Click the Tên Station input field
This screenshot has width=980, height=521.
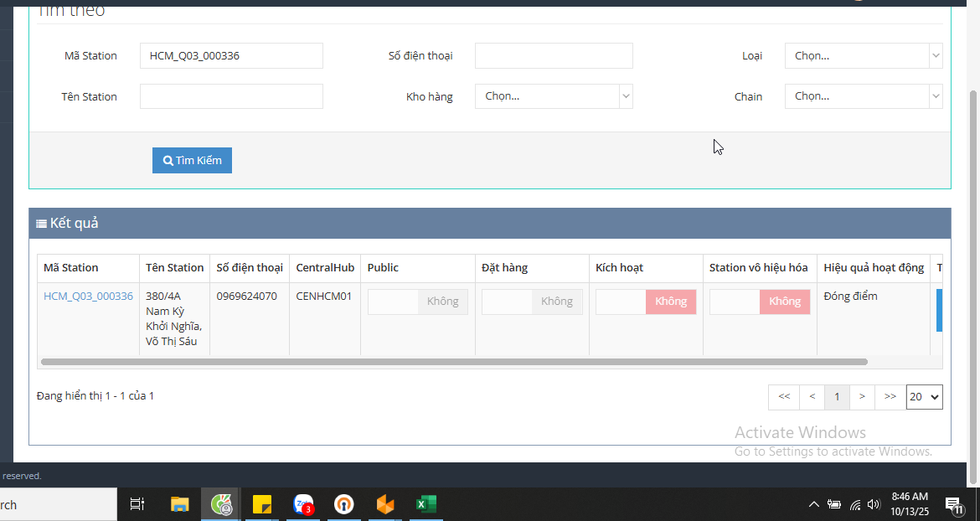click(231, 96)
